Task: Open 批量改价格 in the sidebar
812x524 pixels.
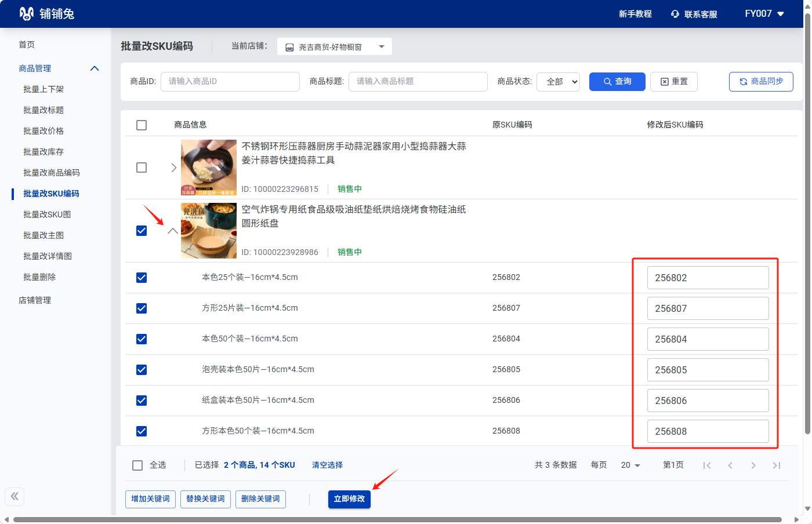Action: tap(43, 131)
